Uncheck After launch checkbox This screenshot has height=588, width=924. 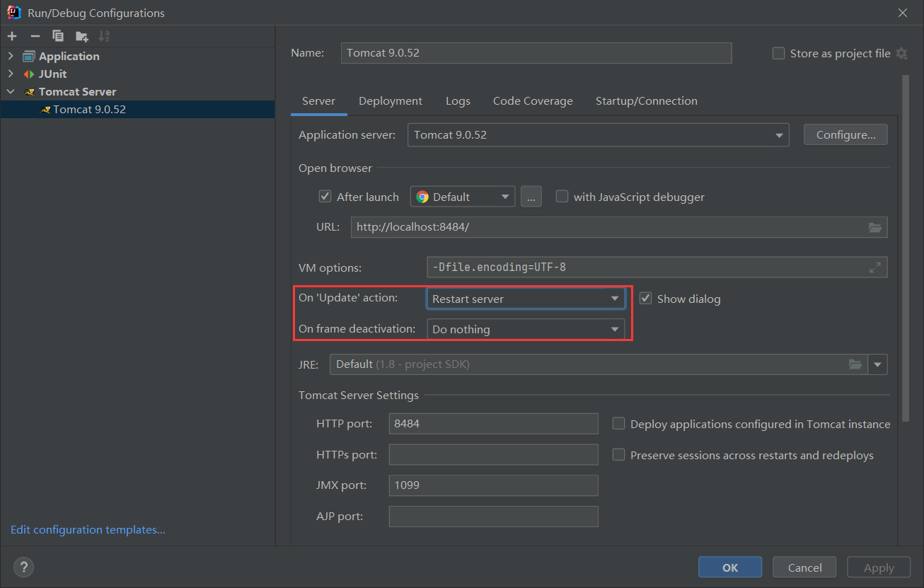(x=325, y=197)
